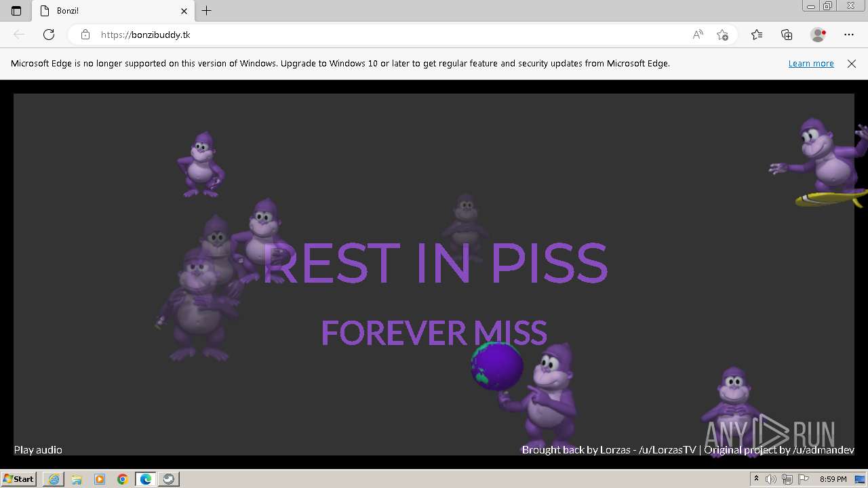Screen dimensions: 868x488
Task: Go back to previous page
Action: [19, 35]
